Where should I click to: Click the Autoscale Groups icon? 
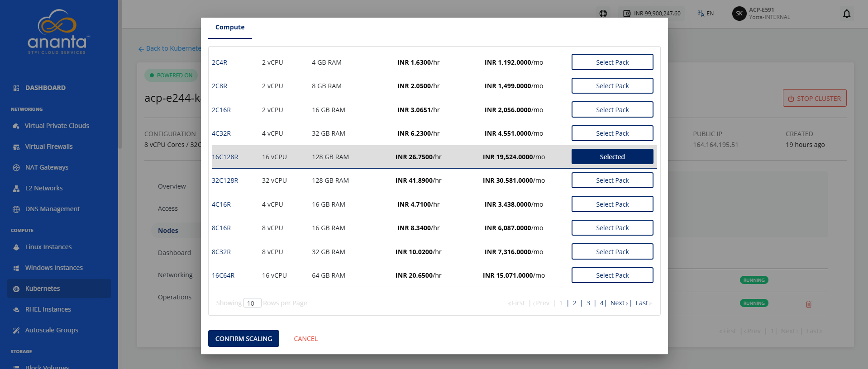16,331
